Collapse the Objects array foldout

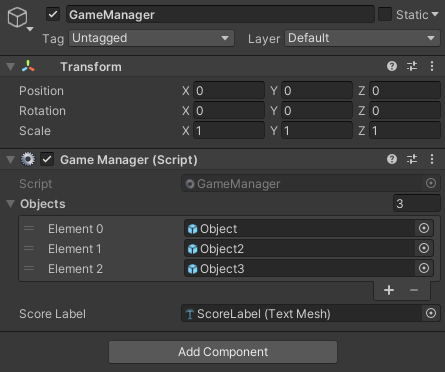11,203
